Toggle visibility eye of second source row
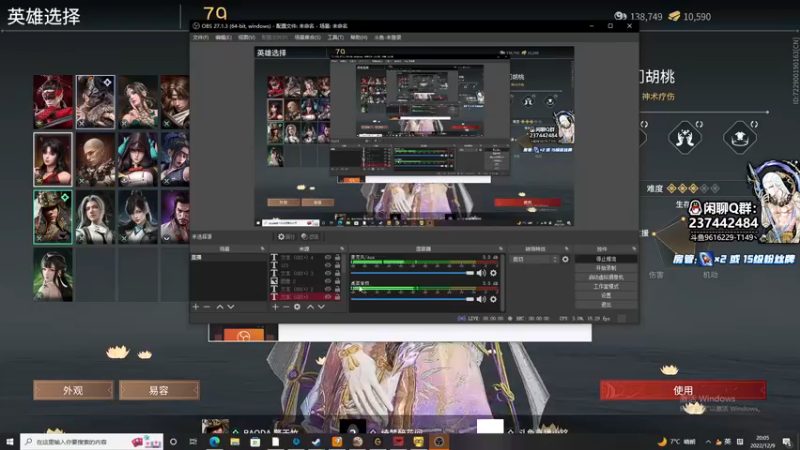The image size is (800, 450). tap(328, 265)
